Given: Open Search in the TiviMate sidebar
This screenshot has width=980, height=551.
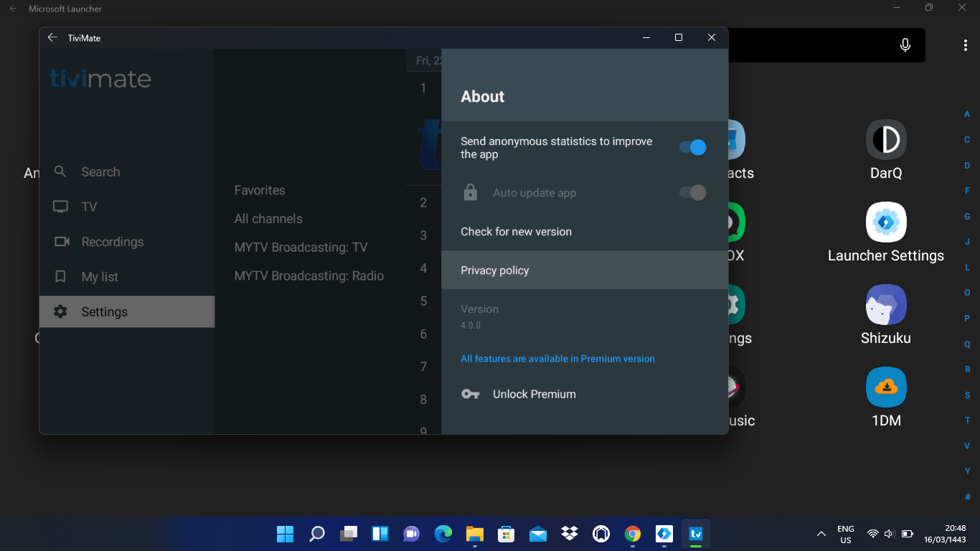Looking at the screenshot, I should [x=127, y=172].
